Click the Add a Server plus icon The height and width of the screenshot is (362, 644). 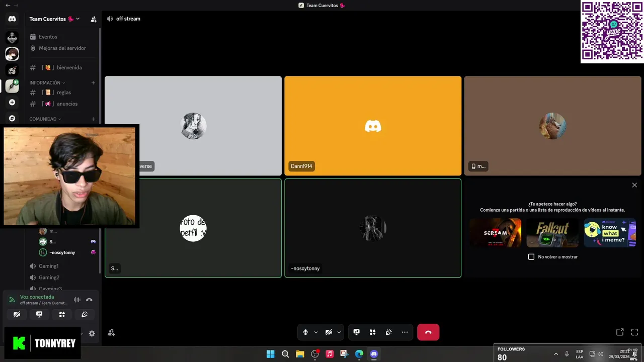[12, 102]
